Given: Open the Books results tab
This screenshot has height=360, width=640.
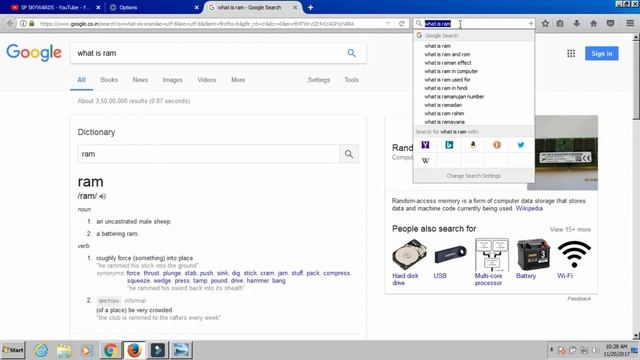Looking at the screenshot, I should point(109,80).
